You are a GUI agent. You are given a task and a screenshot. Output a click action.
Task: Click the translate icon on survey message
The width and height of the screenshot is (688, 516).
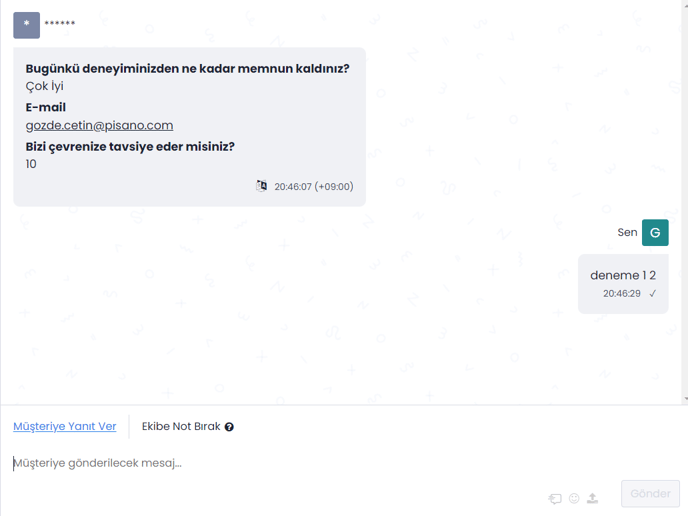coord(262,186)
